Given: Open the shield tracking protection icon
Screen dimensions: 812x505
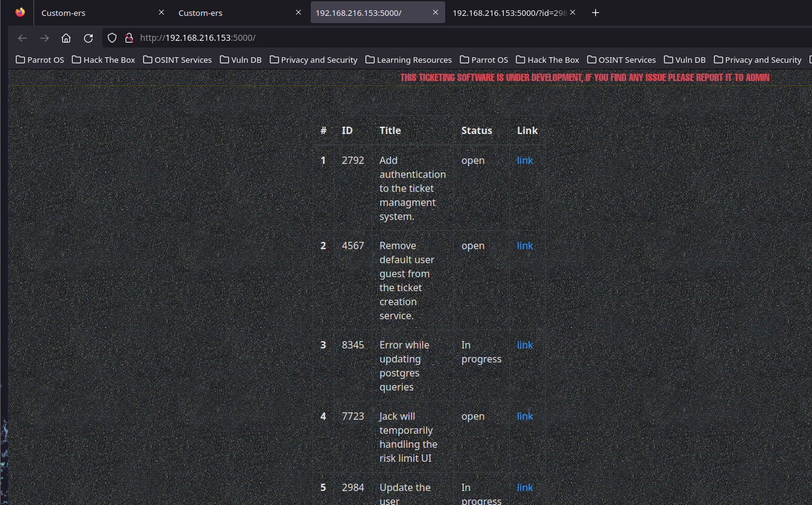Looking at the screenshot, I should click(112, 38).
